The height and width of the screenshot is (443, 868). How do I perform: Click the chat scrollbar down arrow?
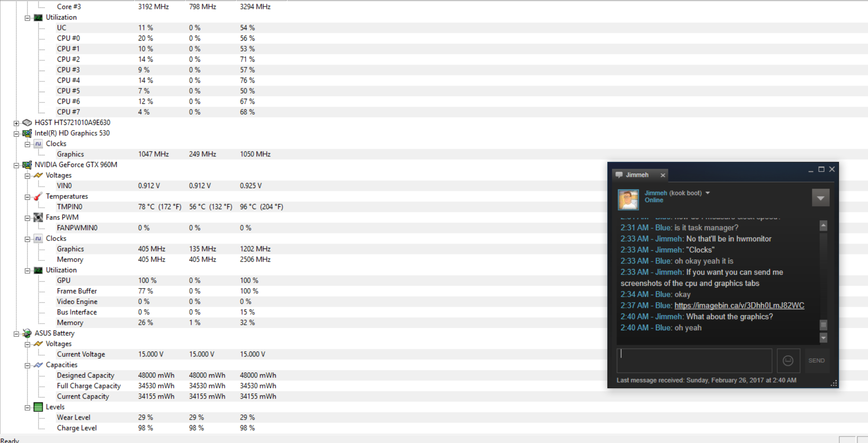pos(824,338)
